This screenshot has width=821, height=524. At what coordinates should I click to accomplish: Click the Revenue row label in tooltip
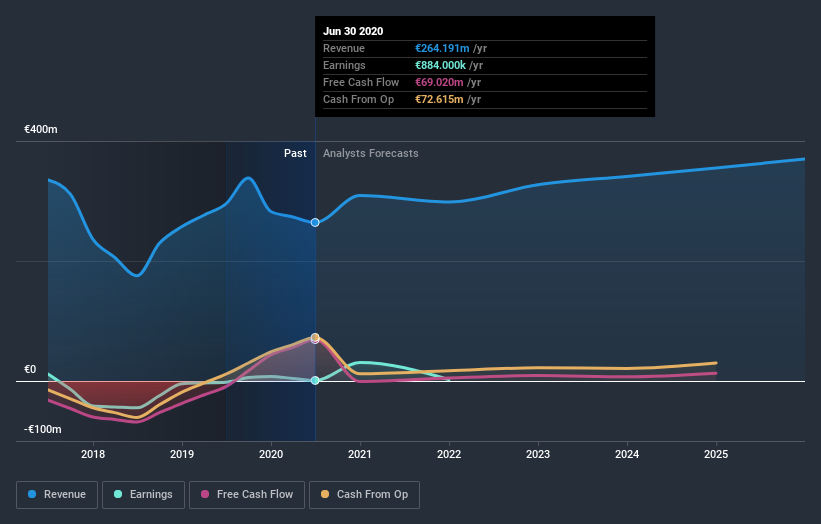tap(344, 48)
